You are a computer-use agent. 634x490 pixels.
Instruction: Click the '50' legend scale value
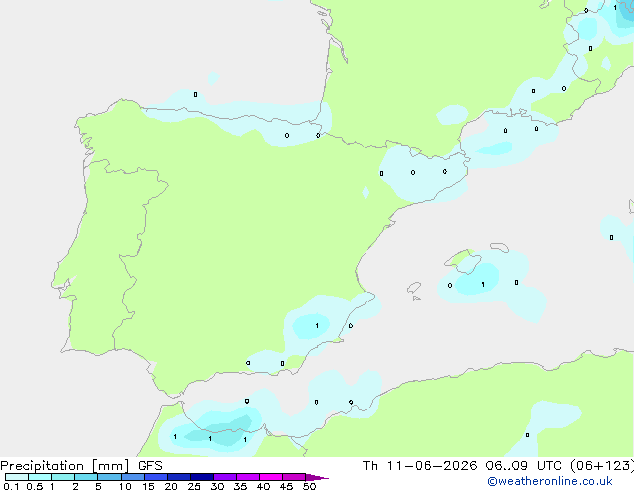[x=309, y=486]
